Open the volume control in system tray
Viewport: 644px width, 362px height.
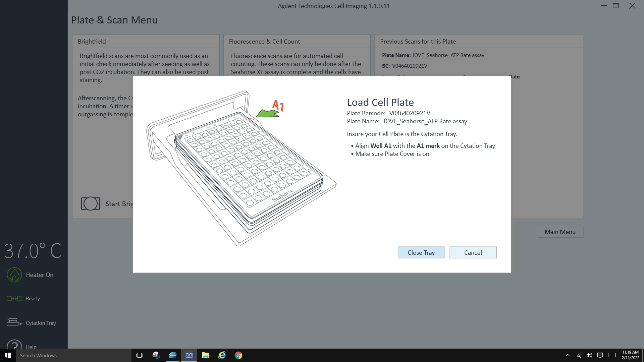(x=589, y=355)
